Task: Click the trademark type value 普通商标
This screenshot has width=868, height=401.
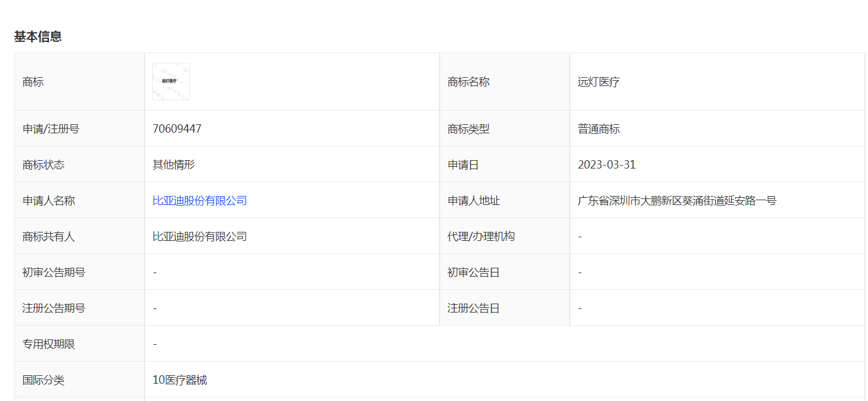Action: 599,129
